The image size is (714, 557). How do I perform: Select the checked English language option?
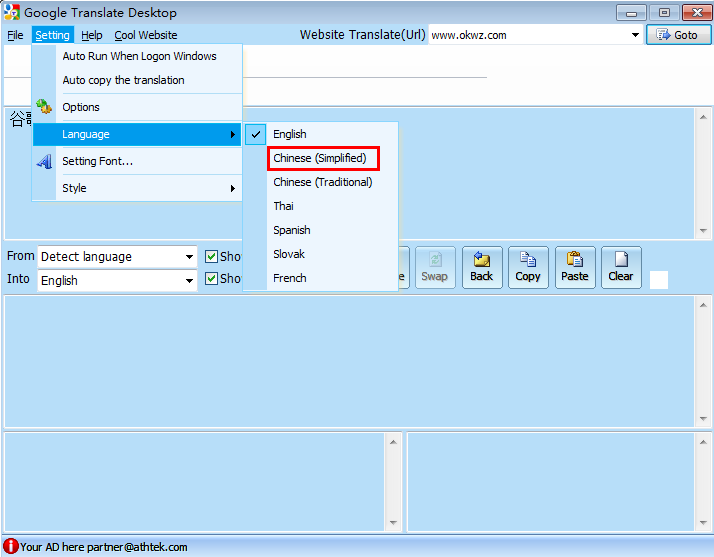[x=290, y=134]
